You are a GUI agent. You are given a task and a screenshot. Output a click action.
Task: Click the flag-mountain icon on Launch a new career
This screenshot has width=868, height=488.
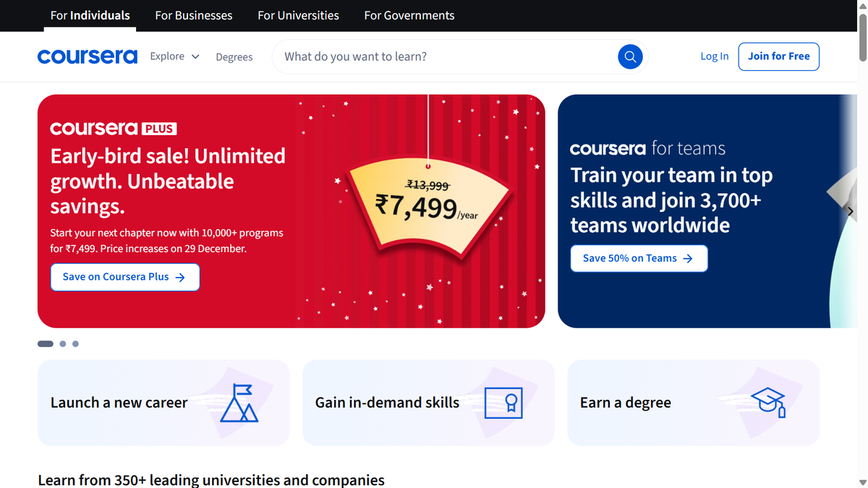[241, 403]
